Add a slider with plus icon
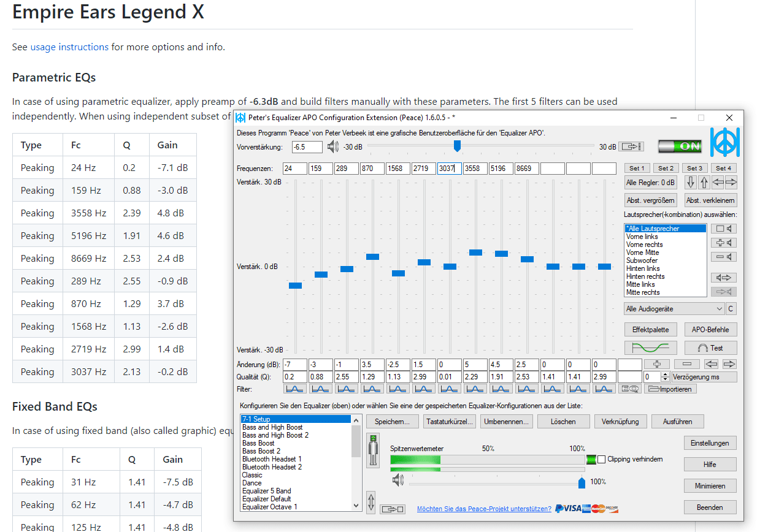Viewport: 768px width, 532px height. 656,364
